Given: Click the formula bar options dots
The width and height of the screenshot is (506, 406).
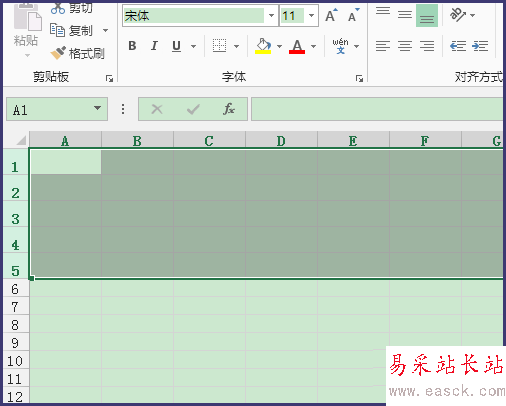Looking at the screenshot, I should pos(123,109).
